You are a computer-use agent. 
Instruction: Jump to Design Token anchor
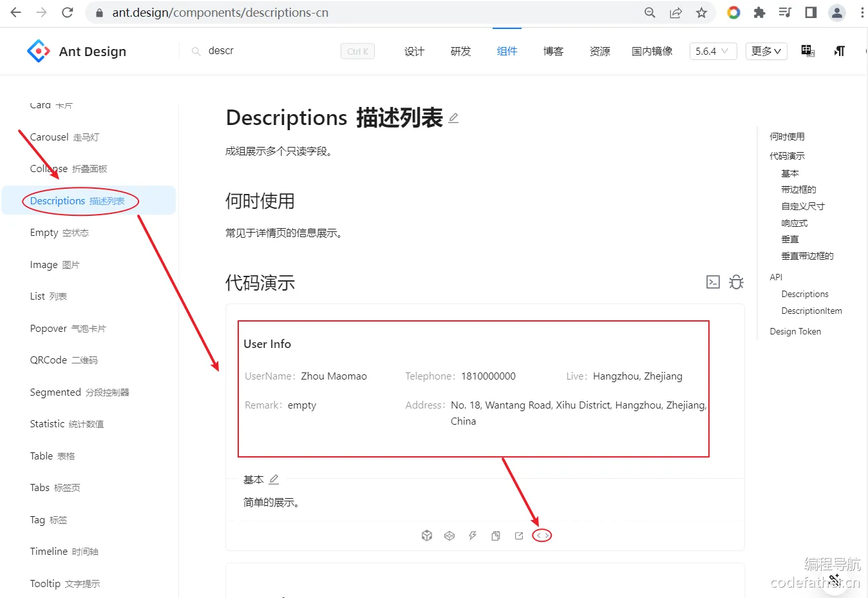[x=795, y=331]
